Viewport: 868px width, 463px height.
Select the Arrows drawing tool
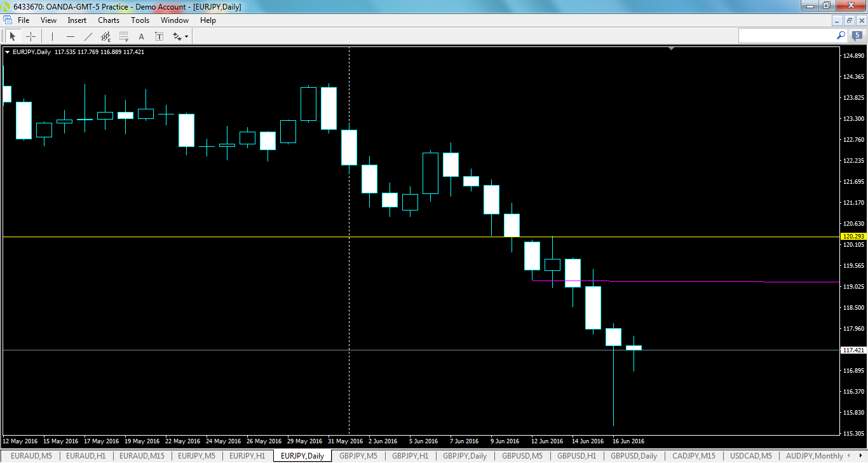[x=176, y=36]
